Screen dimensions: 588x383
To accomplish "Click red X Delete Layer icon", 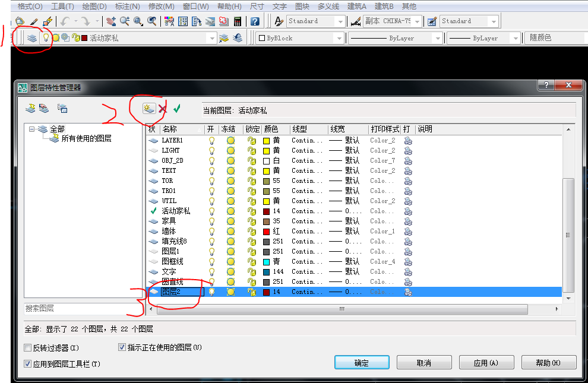I will pos(162,109).
